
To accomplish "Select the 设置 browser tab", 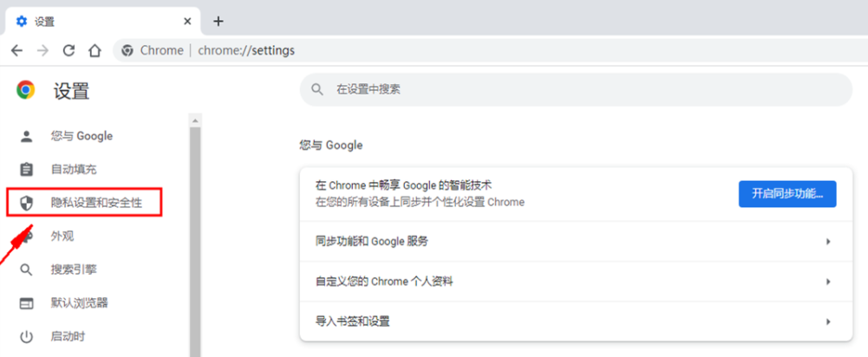I will [x=101, y=22].
